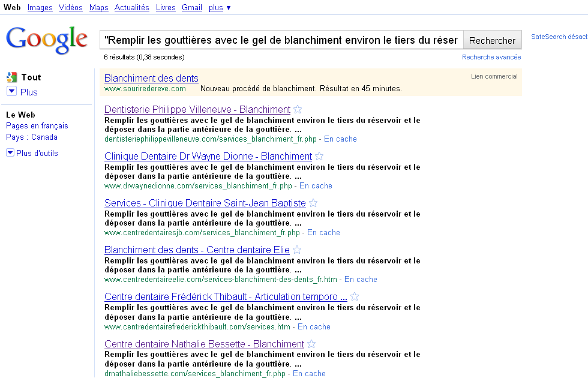Open the Maps tab

click(98, 7)
